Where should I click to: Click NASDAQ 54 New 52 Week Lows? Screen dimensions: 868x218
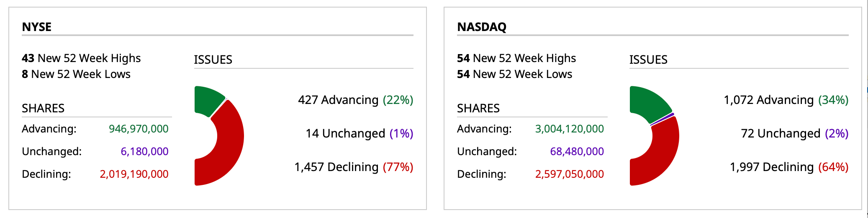pos(514,74)
